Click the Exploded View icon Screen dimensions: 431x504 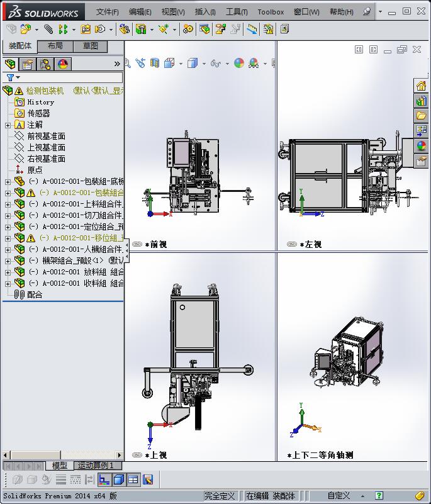click(x=220, y=29)
